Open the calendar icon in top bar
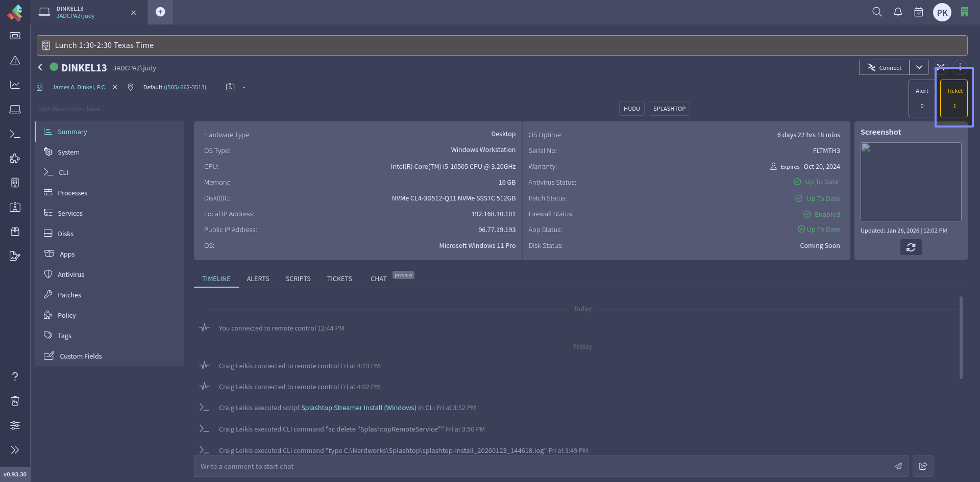This screenshot has width=980, height=482. (918, 12)
